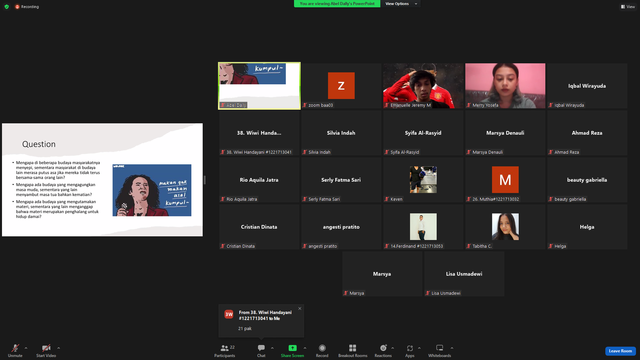Click muted mic icon on Merry Yosefa tile
Image resolution: width=640 pixels, height=360 pixels.
(x=469, y=105)
